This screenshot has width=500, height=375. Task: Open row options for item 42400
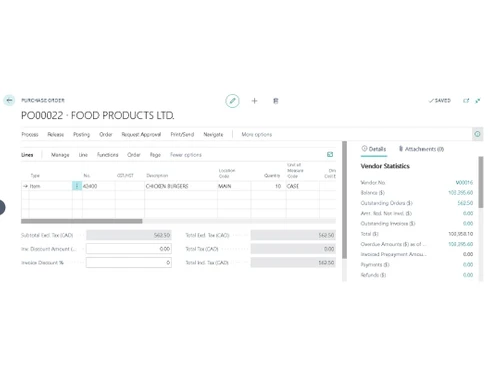77,186
